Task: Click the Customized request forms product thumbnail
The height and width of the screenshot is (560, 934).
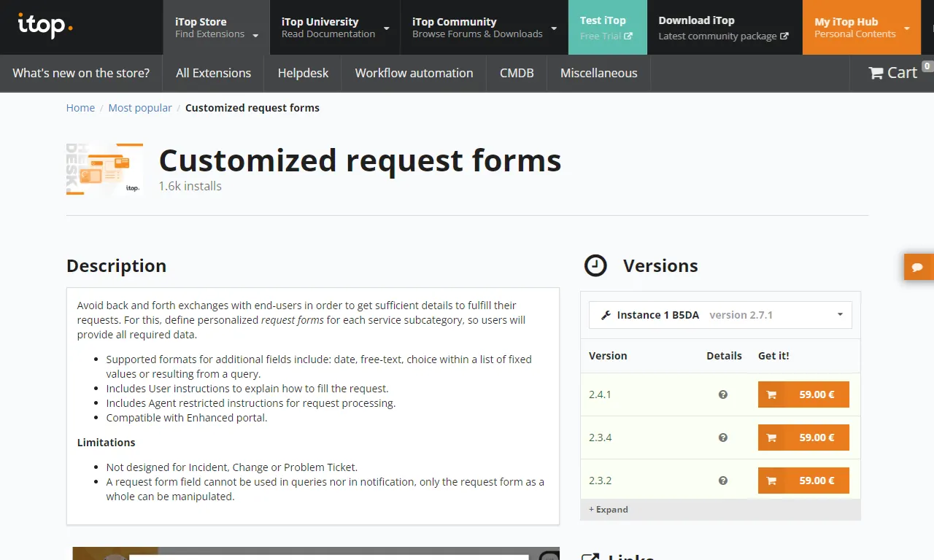Action: coord(104,169)
